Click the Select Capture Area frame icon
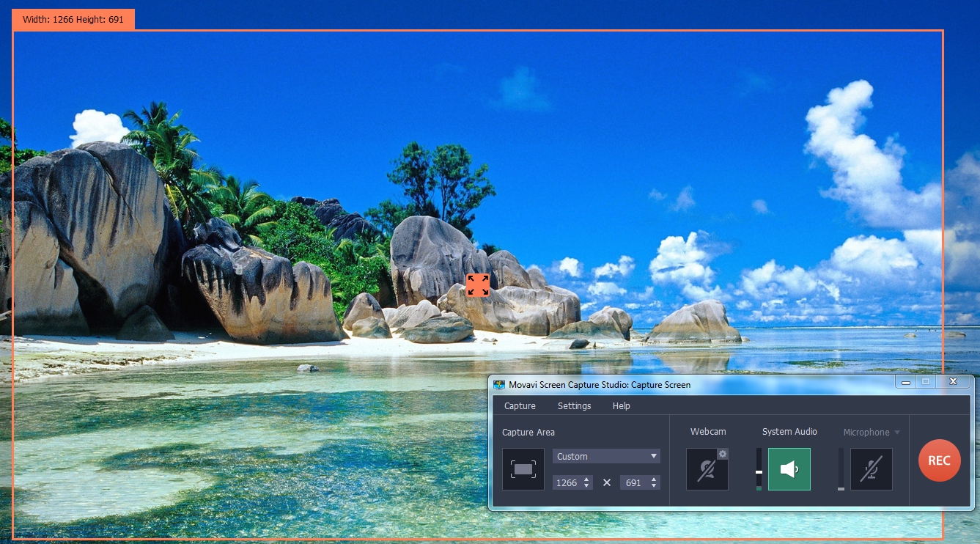980x544 pixels. point(523,469)
